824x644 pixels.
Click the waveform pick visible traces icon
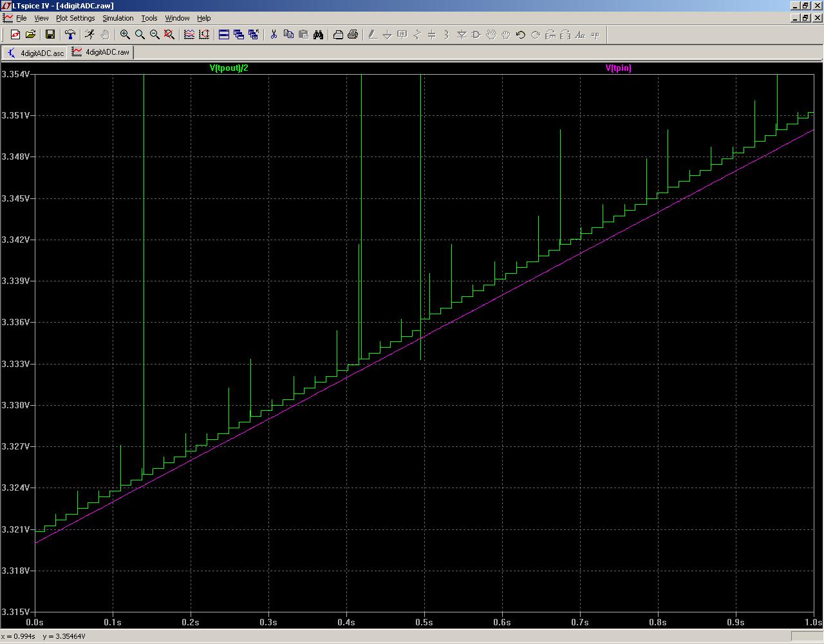tap(189, 35)
